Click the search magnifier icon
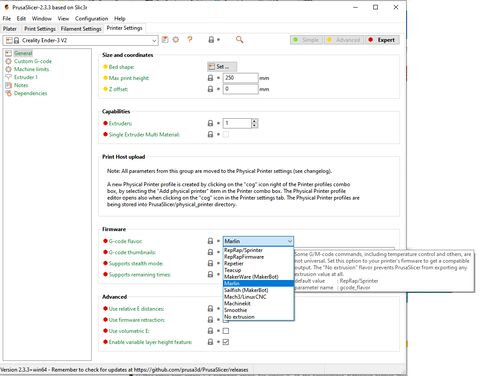Viewport: 480px width, 376px height. [x=239, y=40]
